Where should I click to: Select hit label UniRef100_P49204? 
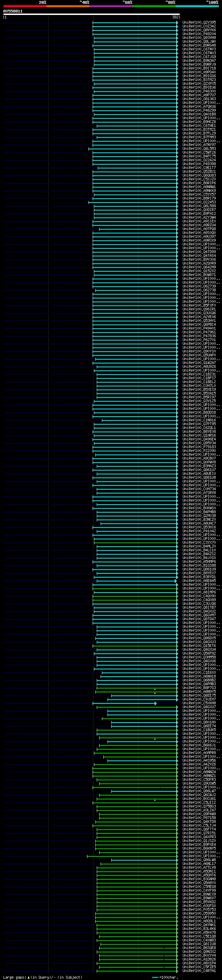coord(199,34)
